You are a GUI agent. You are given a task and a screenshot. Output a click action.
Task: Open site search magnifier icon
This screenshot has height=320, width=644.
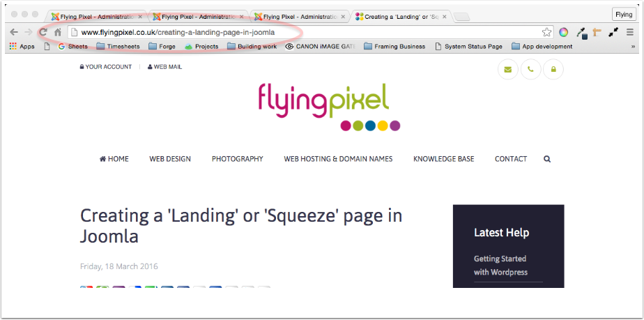pos(547,159)
